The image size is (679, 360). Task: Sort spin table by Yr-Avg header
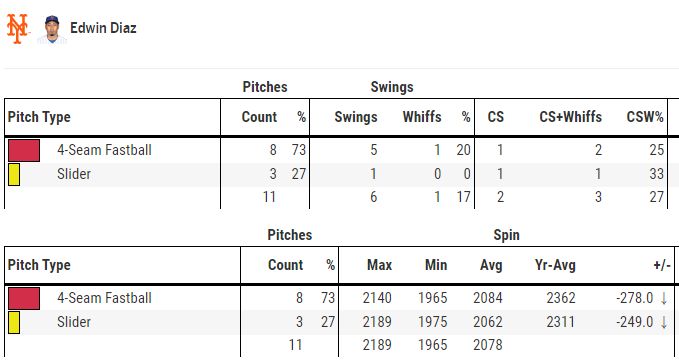(x=555, y=265)
